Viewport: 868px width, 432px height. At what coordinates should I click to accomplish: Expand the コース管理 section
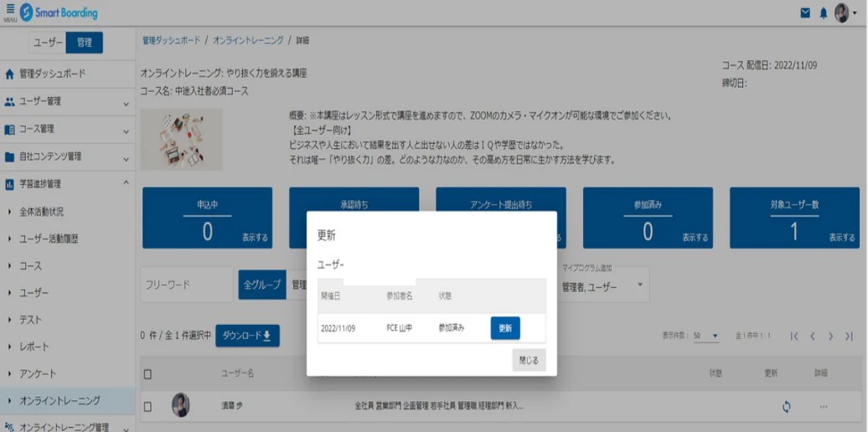pos(127,131)
